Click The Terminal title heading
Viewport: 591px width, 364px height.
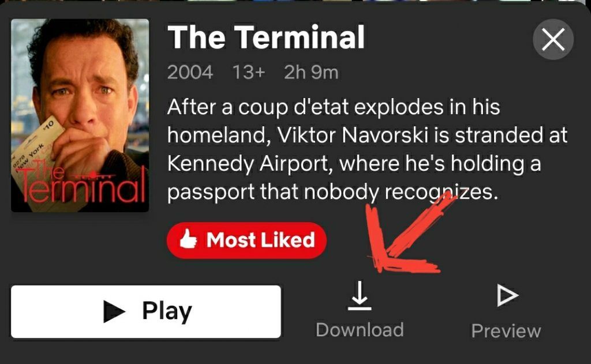pyautogui.click(x=266, y=37)
